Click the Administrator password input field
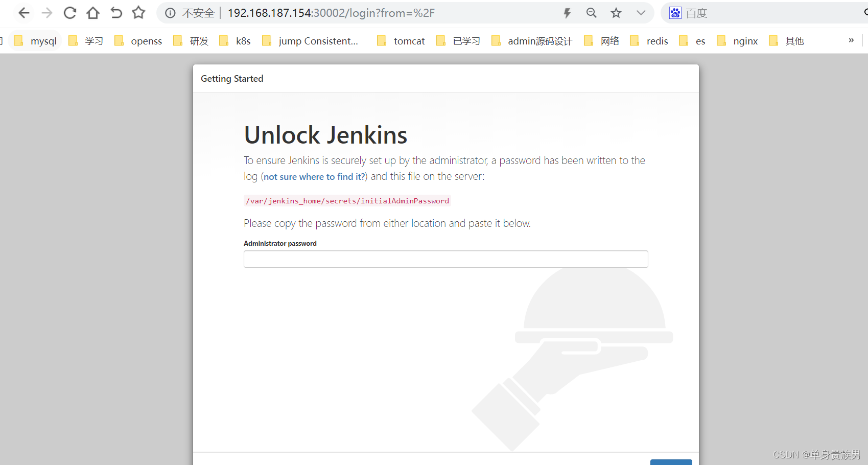Viewport: 868px width, 465px height. tap(446, 259)
